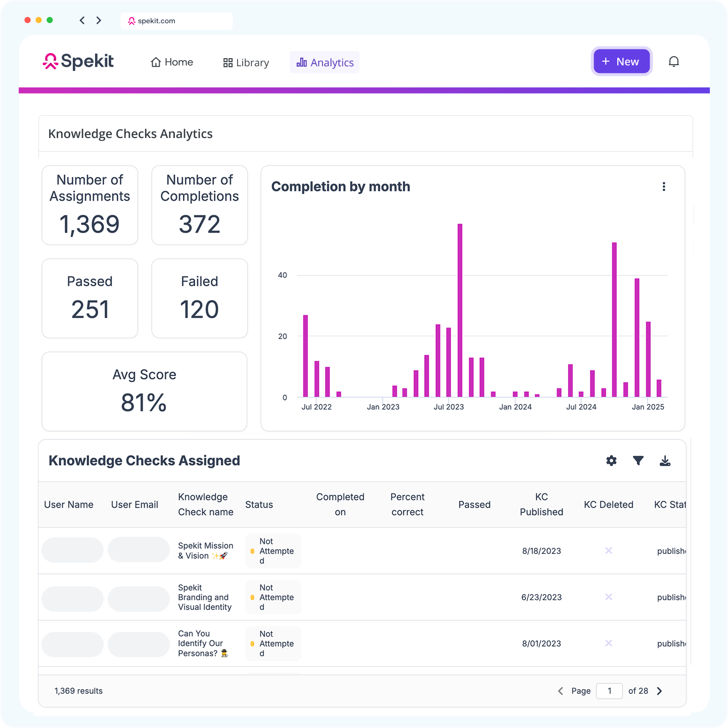
Task: Click the 1,369 results label
Action: coord(78,691)
